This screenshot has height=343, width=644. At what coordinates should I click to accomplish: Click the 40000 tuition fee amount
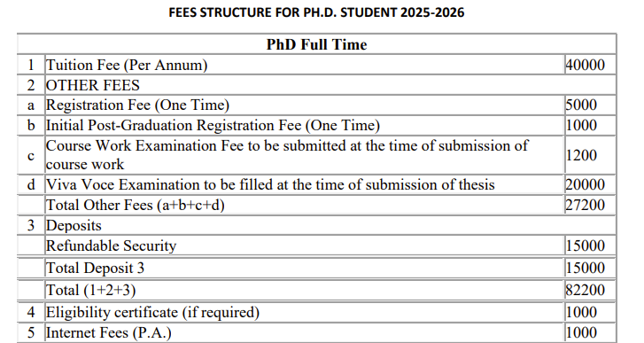tap(586, 65)
